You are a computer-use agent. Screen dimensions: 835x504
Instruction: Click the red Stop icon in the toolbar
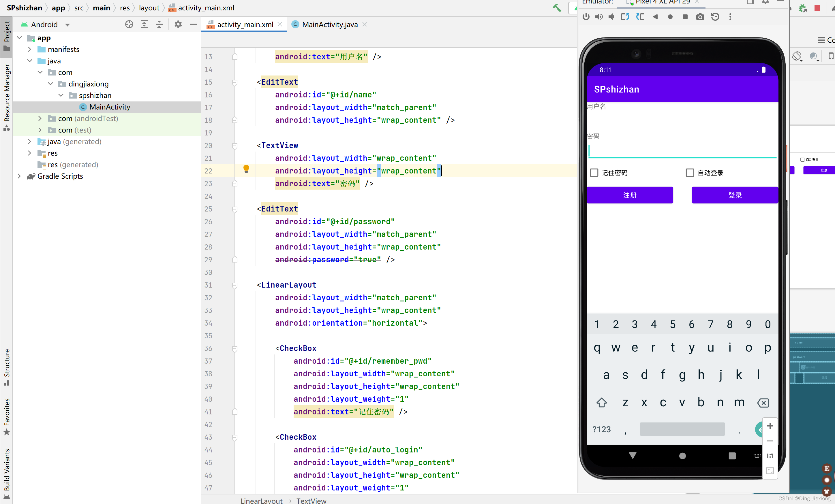817,8
